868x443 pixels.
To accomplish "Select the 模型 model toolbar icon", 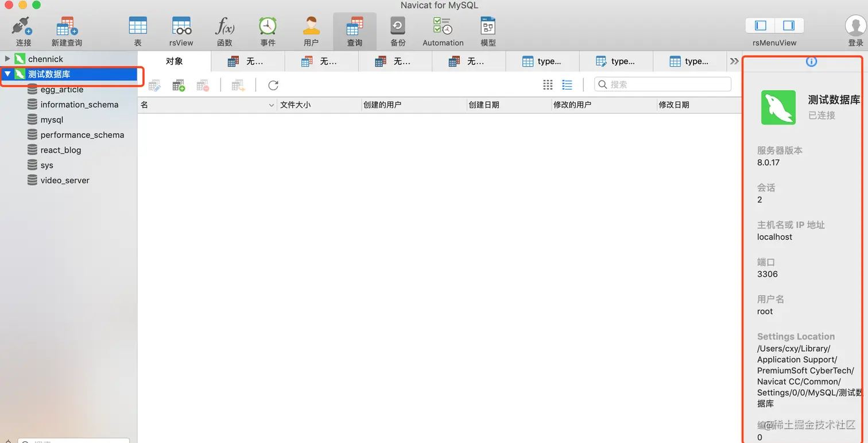I will pos(488,26).
